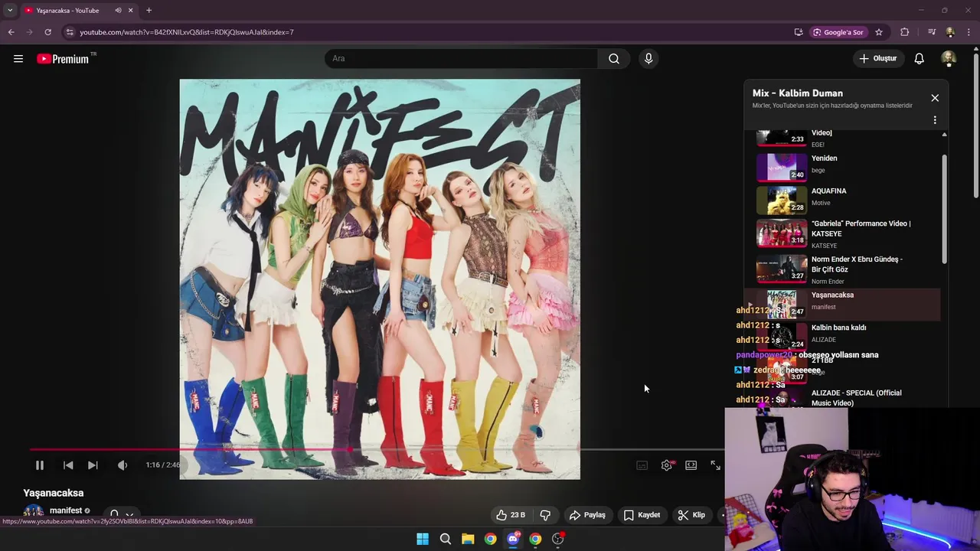Open the Windows Start menu

click(x=423, y=539)
